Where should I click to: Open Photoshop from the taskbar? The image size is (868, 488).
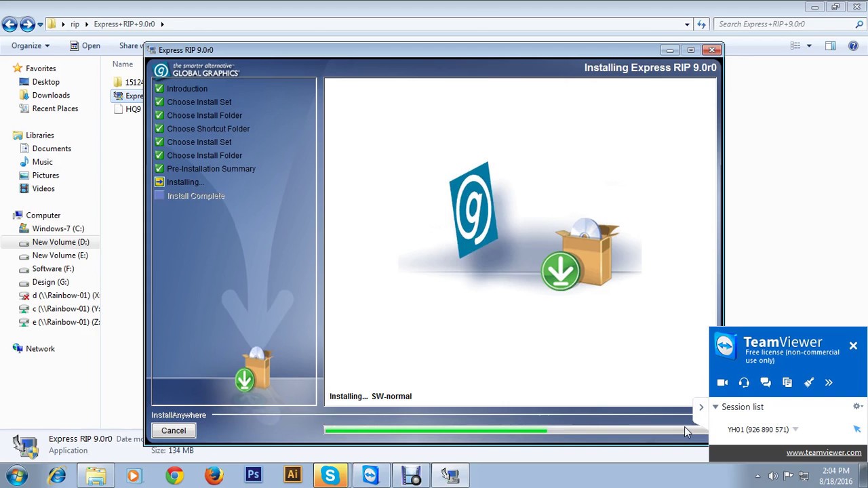(x=254, y=476)
